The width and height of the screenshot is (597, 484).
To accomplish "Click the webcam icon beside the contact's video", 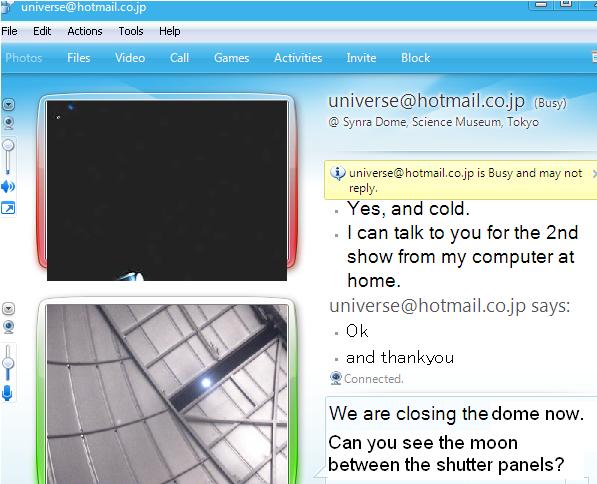I will (8, 123).
